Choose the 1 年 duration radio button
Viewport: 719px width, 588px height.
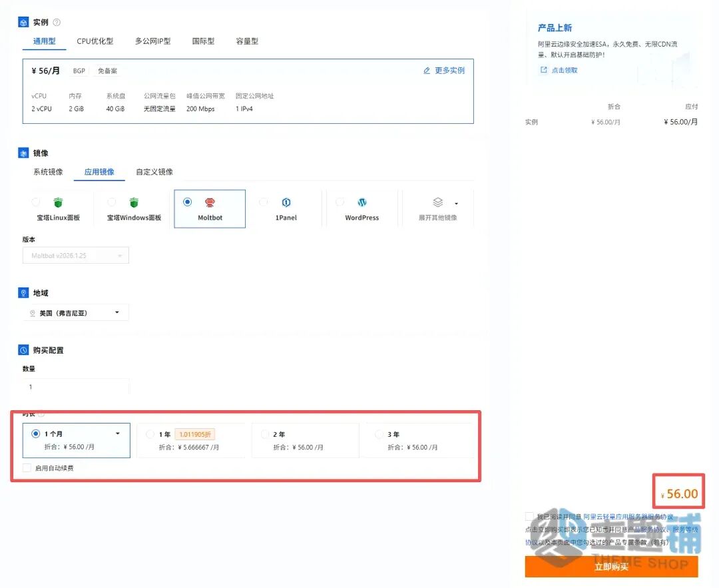point(150,434)
